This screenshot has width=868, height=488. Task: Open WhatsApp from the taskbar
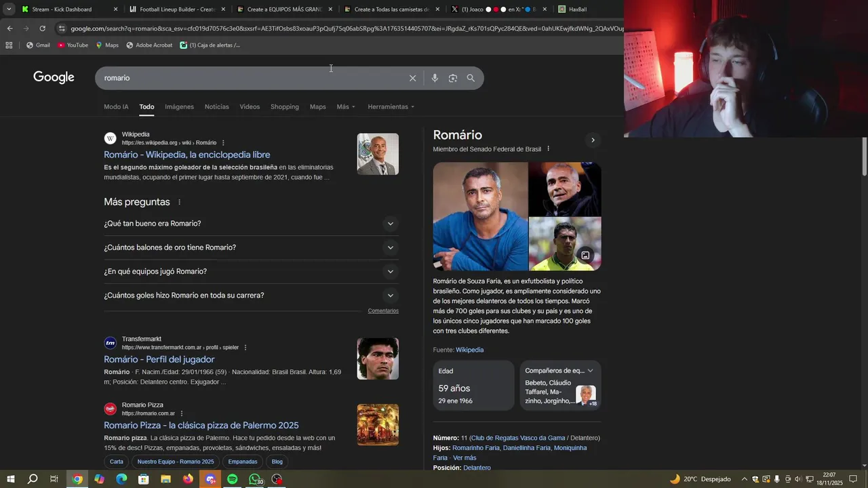click(x=255, y=479)
